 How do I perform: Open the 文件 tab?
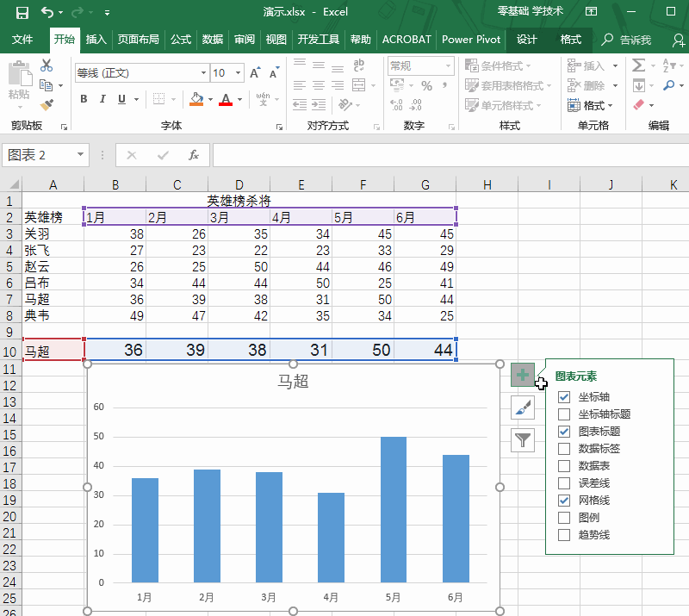coord(22,40)
